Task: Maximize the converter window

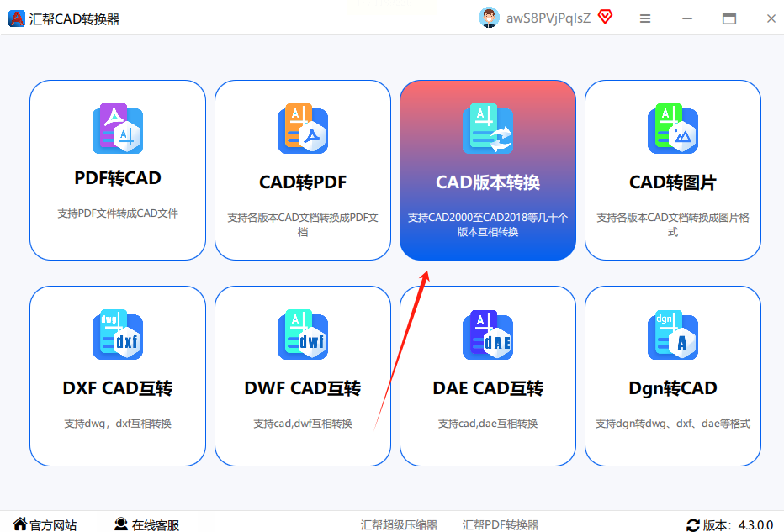Action: point(729,18)
